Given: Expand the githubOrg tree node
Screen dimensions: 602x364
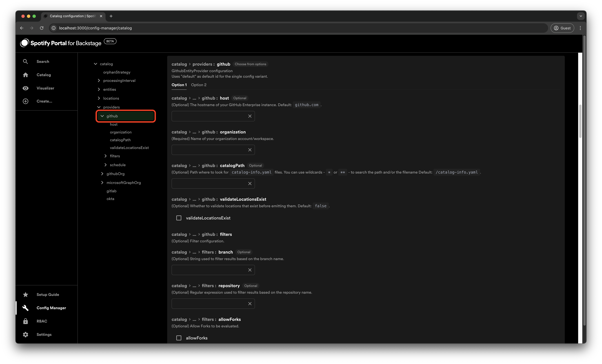Looking at the screenshot, I should tap(102, 174).
